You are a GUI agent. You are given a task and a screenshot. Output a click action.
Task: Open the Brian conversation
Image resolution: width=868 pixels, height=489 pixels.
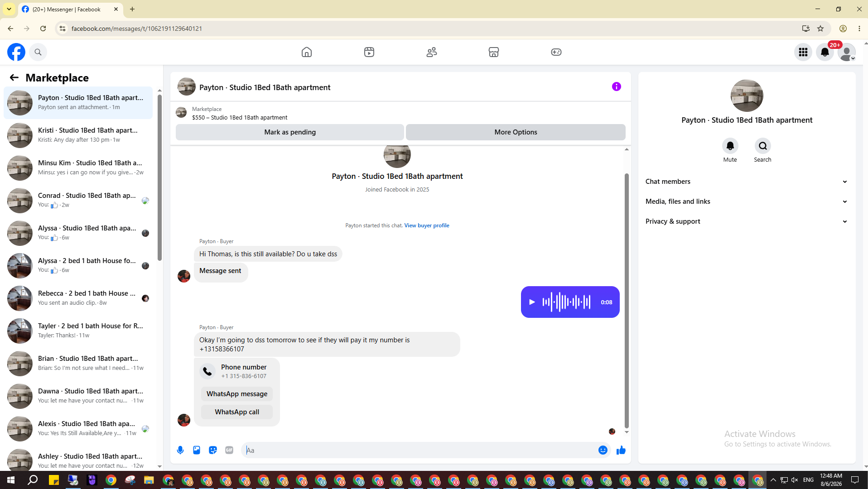click(x=78, y=364)
